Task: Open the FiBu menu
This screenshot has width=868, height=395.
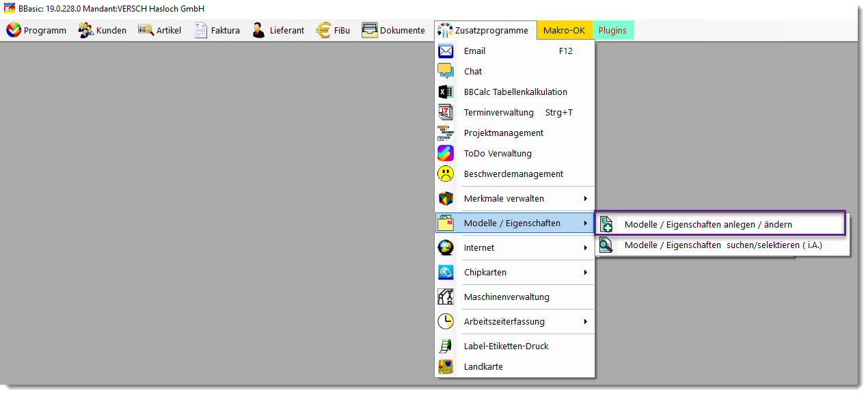Action: coord(333,30)
